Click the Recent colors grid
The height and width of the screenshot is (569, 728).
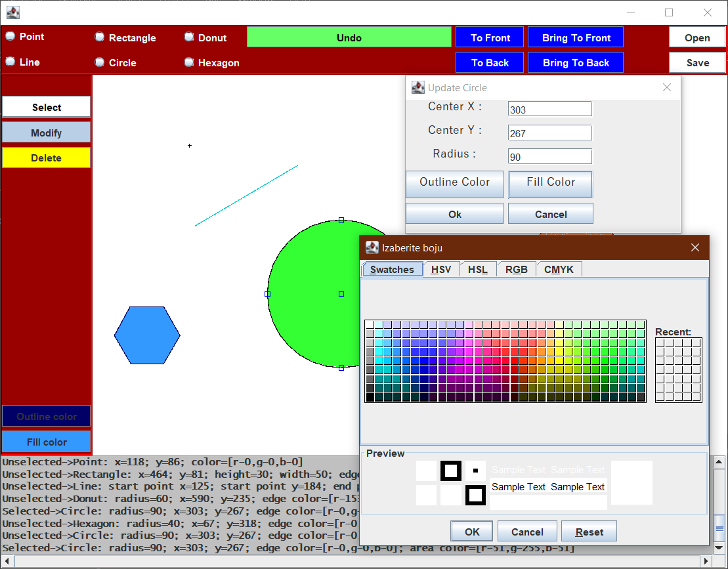(x=678, y=370)
